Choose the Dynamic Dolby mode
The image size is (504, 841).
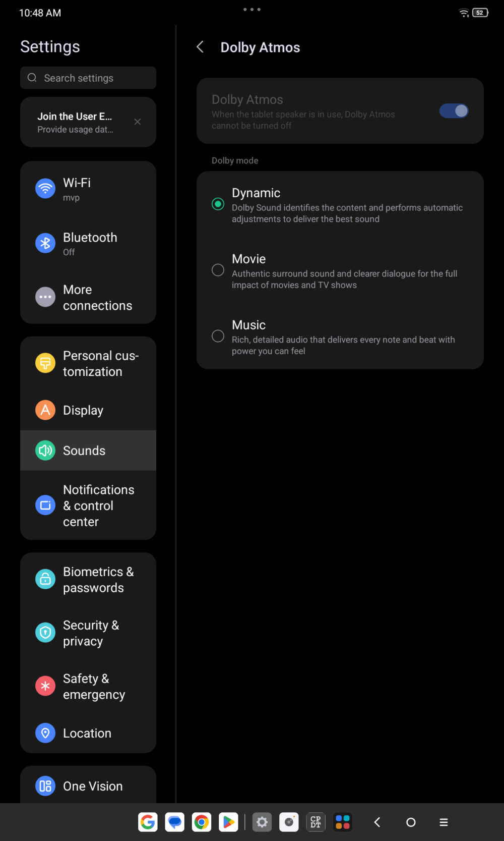(218, 204)
